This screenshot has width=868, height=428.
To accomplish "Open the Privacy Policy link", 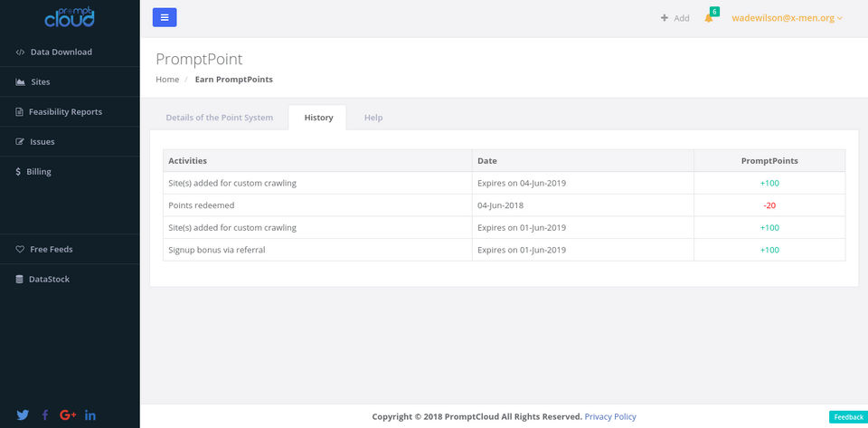I will [x=610, y=416].
